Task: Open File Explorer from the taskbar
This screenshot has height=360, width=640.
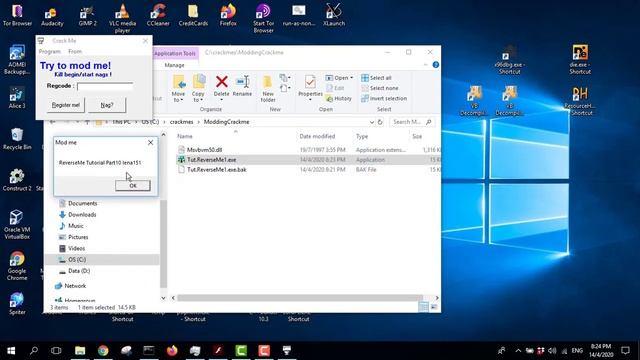Action: [x=80, y=351]
